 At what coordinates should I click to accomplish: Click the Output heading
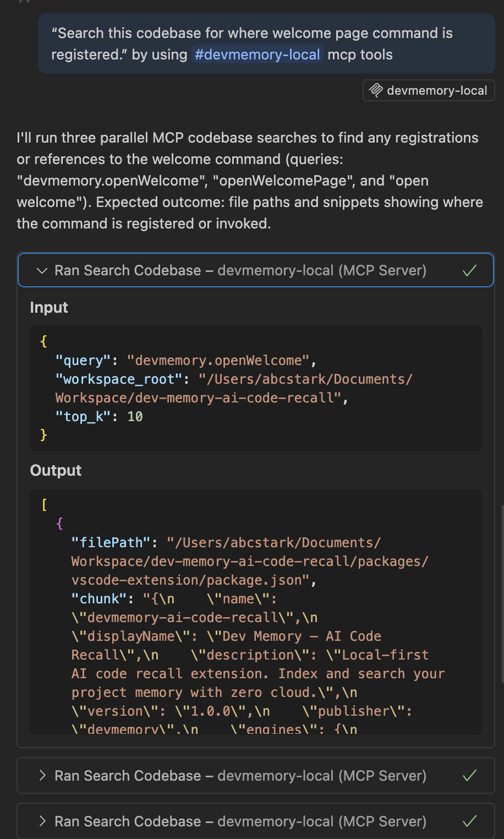pos(56,470)
